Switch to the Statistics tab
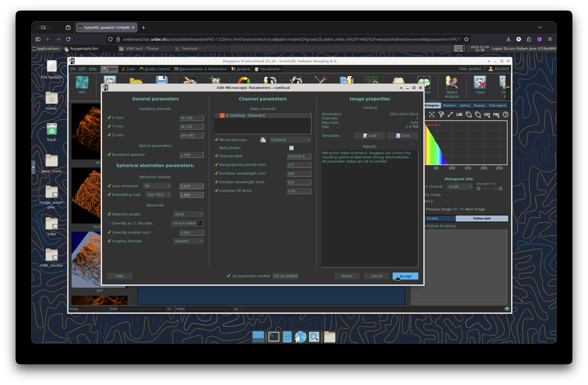Image resolution: width=588 pixels, height=385 pixels. coord(449,105)
